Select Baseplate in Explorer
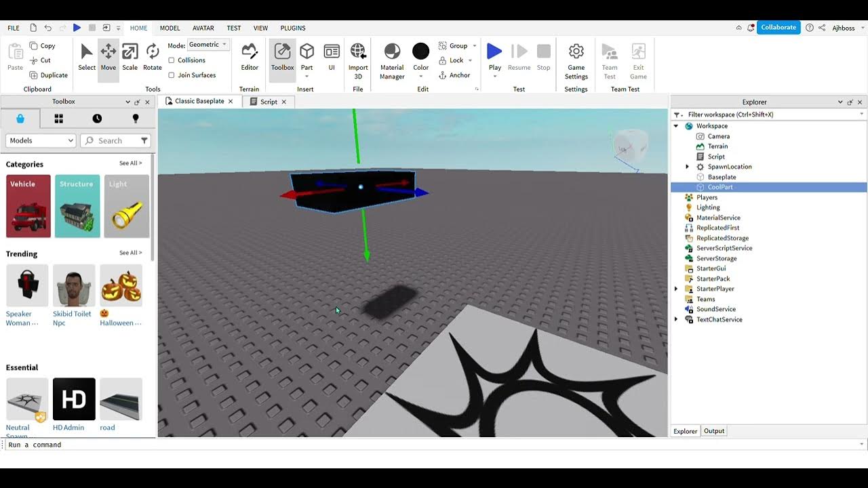868x488 pixels. (x=722, y=177)
